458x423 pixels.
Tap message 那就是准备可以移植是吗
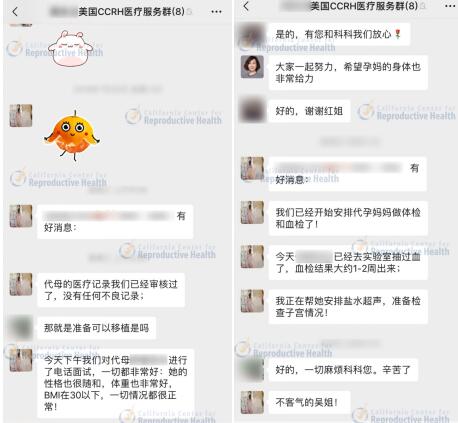pyautogui.click(x=97, y=328)
